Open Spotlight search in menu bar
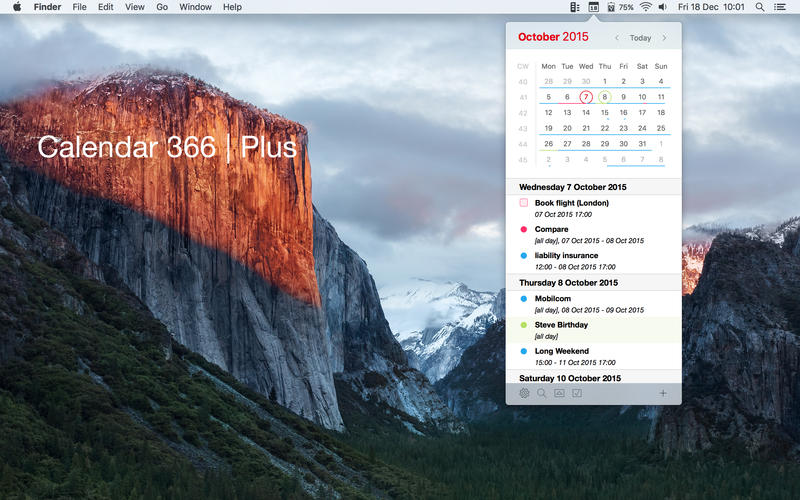The image size is (800, 500). coord(760,7)
